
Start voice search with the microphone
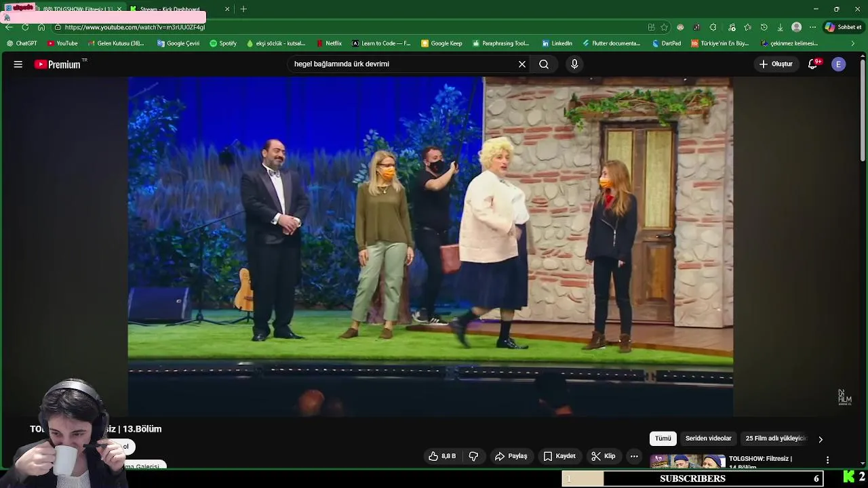click(574, 64)
